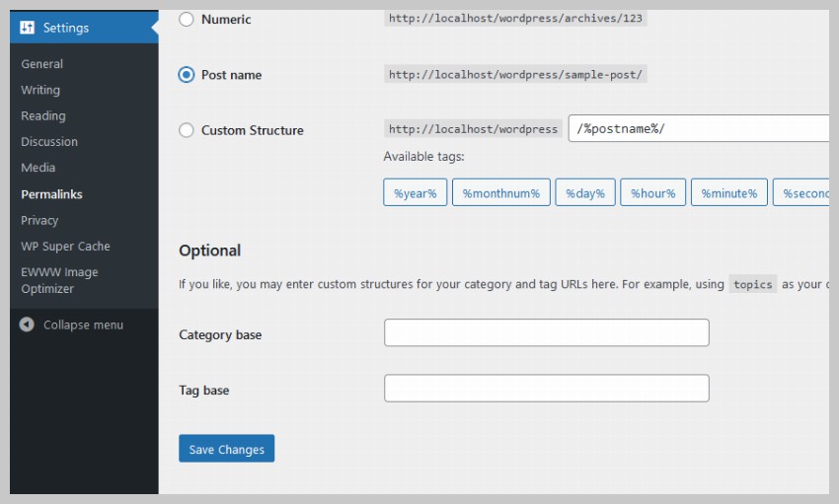
Task: Focus the Tag base text field
Action: click(546, 389)
